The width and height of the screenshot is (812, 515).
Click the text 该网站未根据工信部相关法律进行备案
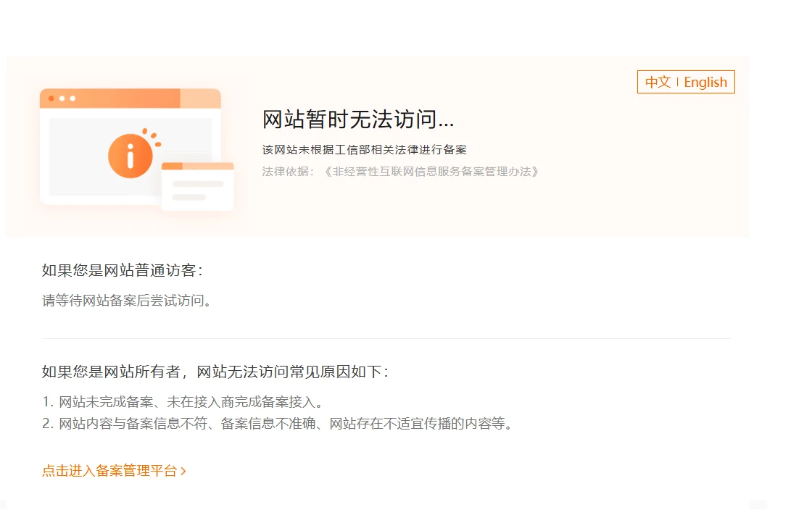(364, 150)
